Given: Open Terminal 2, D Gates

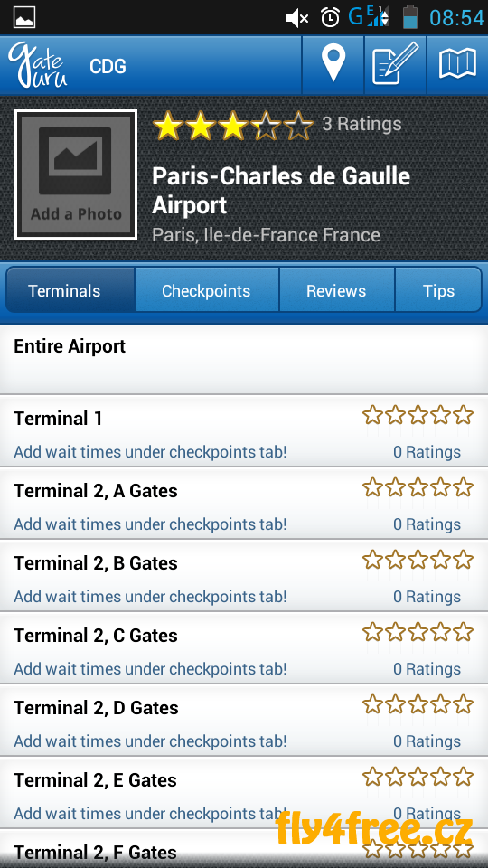Looking at the screenshot, I should tap(244, 722).
